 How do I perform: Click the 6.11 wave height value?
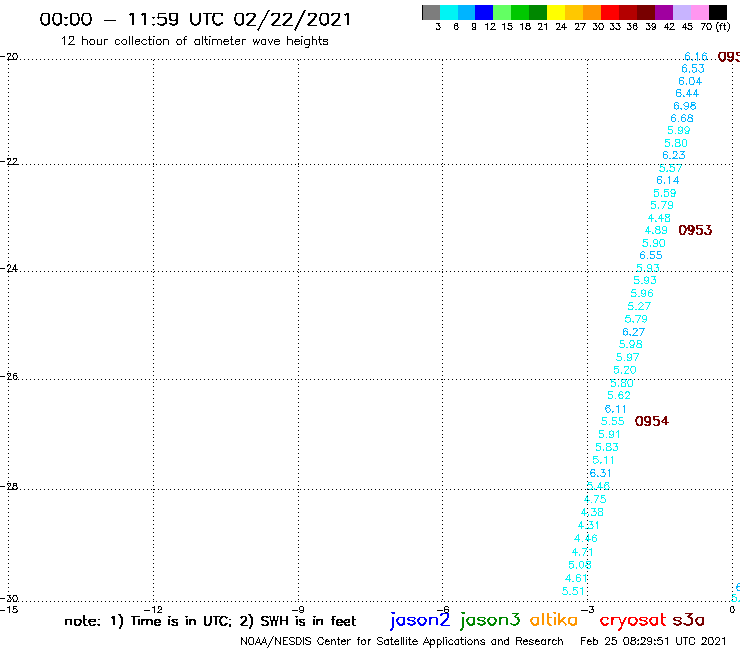pos(615,409)
